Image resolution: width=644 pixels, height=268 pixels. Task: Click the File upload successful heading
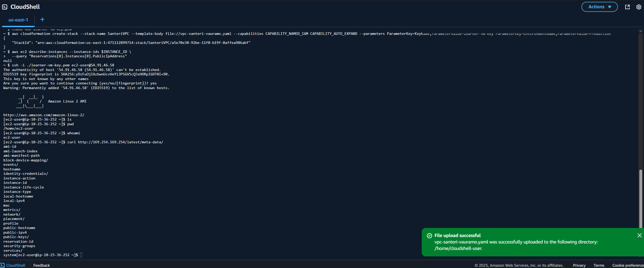[x=457, y=235]
